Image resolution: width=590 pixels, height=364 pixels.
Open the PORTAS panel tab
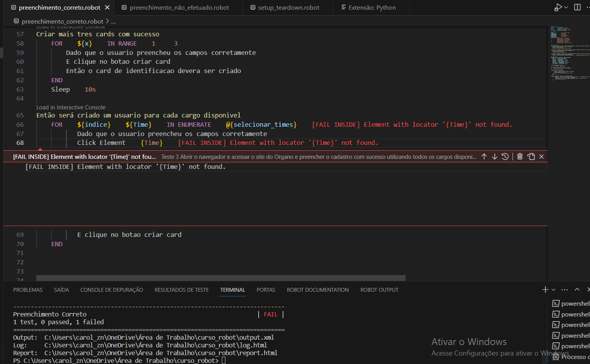(x=266, y=290)
